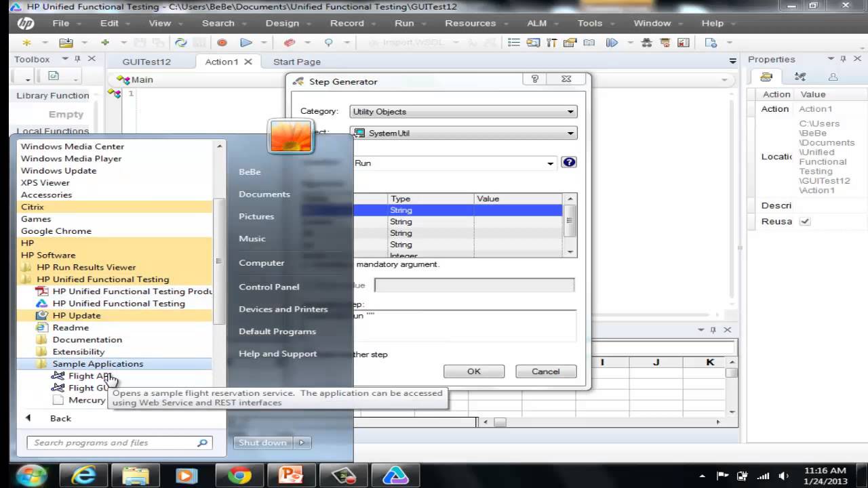The height and width of the screenshot is (488, 868).
Task: Switch to the Start Page tab
Action: tap(297, 61)
